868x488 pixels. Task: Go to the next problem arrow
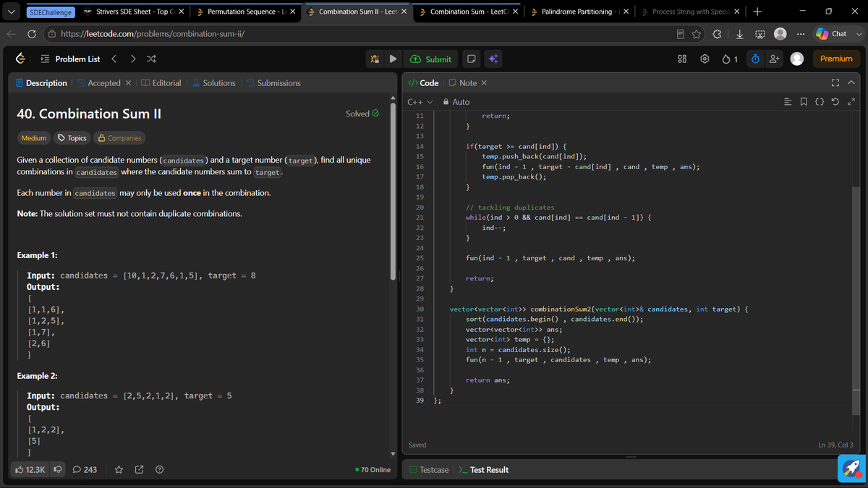click(x=133, y=59)
